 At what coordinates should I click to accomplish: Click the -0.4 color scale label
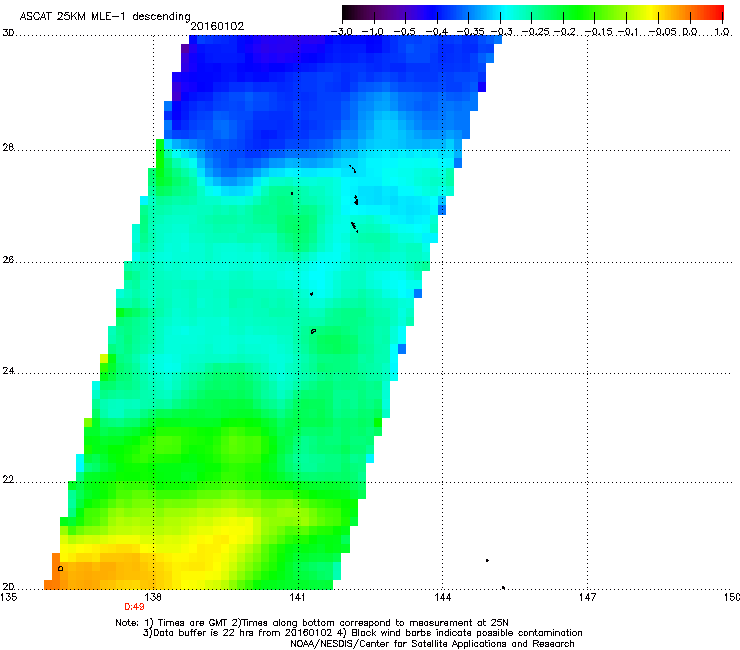(437, 32)
